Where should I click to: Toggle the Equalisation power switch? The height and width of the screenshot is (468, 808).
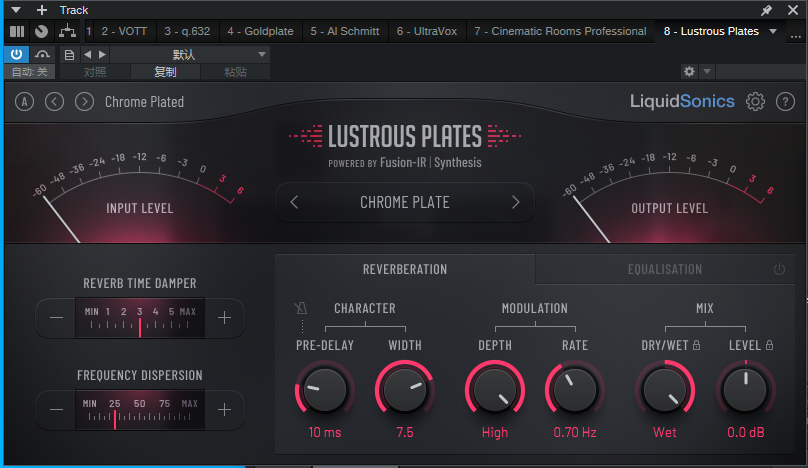coord(779,269)
